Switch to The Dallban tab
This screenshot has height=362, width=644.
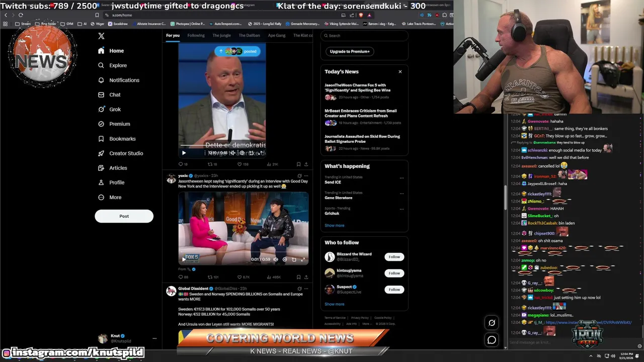(x=249, y=36)
